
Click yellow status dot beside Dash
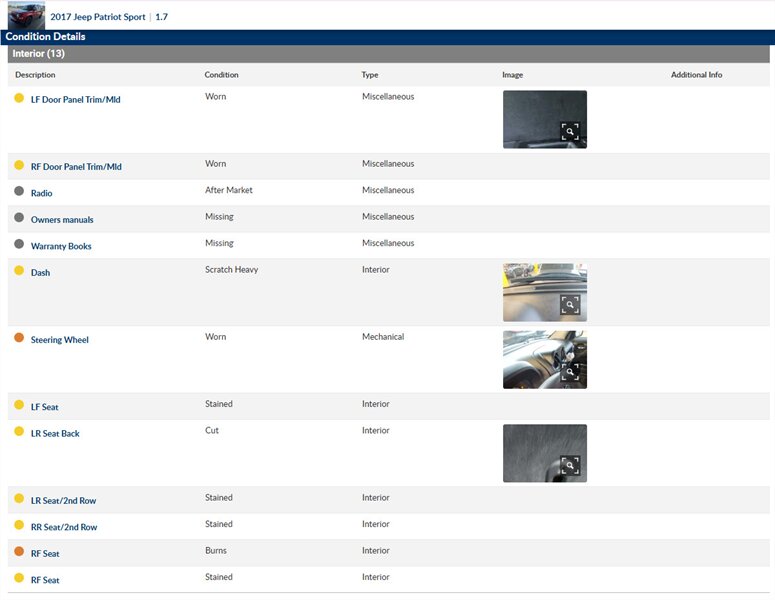tap(19, 271)
